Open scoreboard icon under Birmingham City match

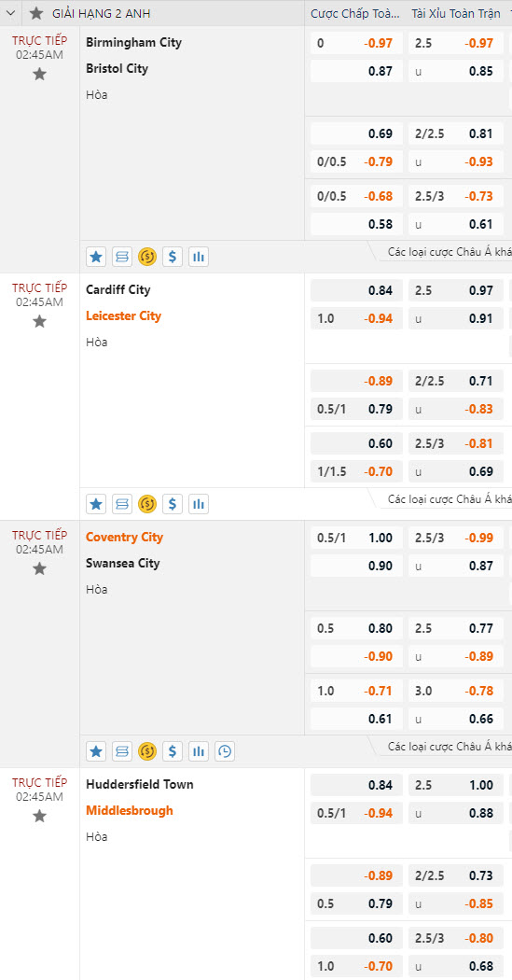[x=122, y=257]
